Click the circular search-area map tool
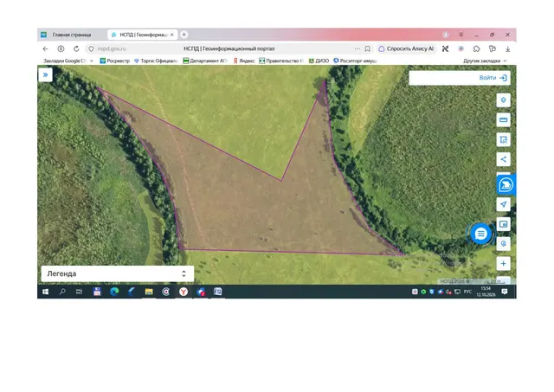 (503, 244)
